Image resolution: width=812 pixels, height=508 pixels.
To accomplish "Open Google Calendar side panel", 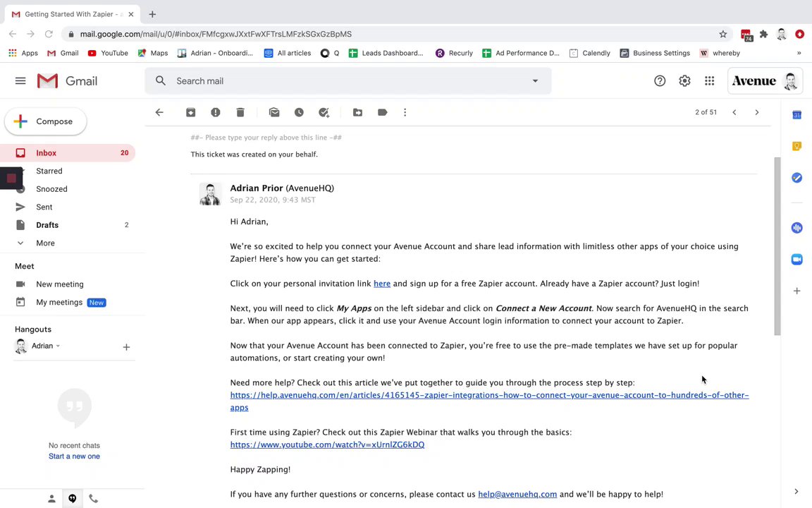I will pyautogui.click(x=797, y=115).
